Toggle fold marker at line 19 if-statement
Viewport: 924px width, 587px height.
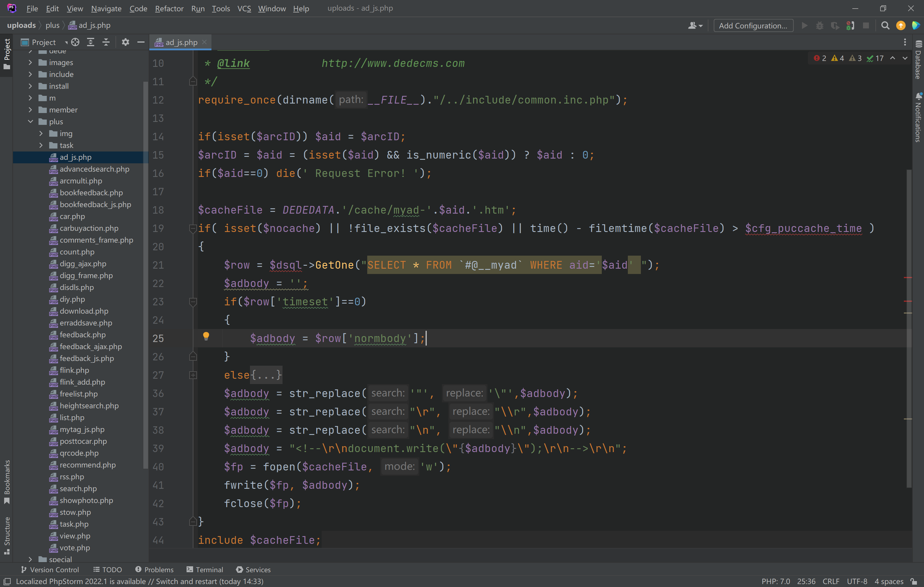(193, 228)
